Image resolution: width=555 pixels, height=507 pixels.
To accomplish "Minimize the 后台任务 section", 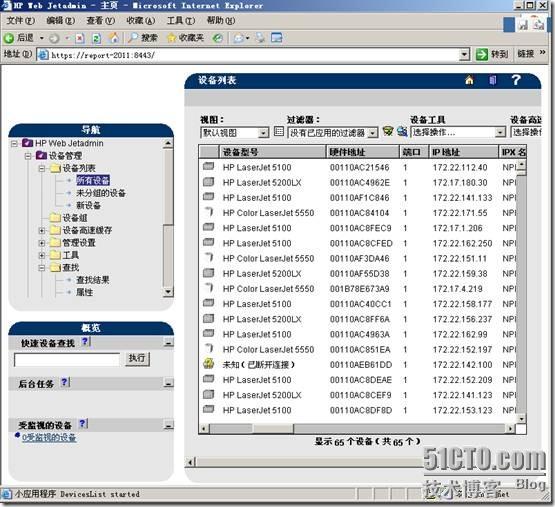I will tap(168, 383).
